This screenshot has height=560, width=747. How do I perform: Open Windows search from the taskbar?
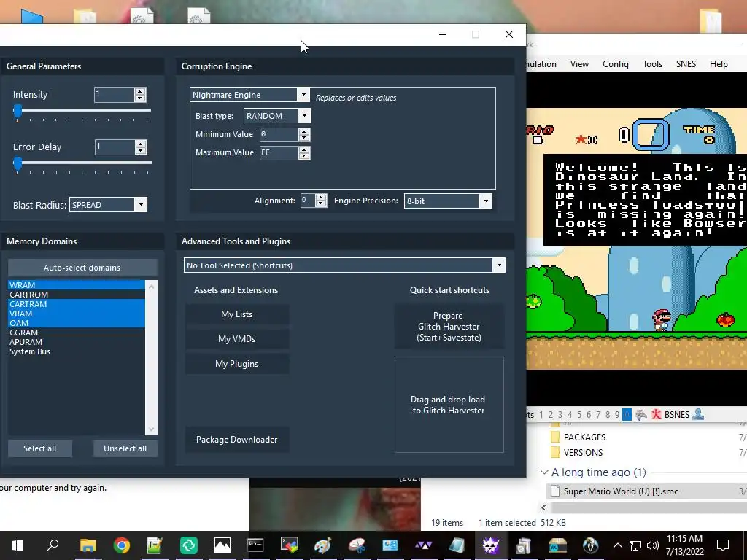click(x=53, y=545)
